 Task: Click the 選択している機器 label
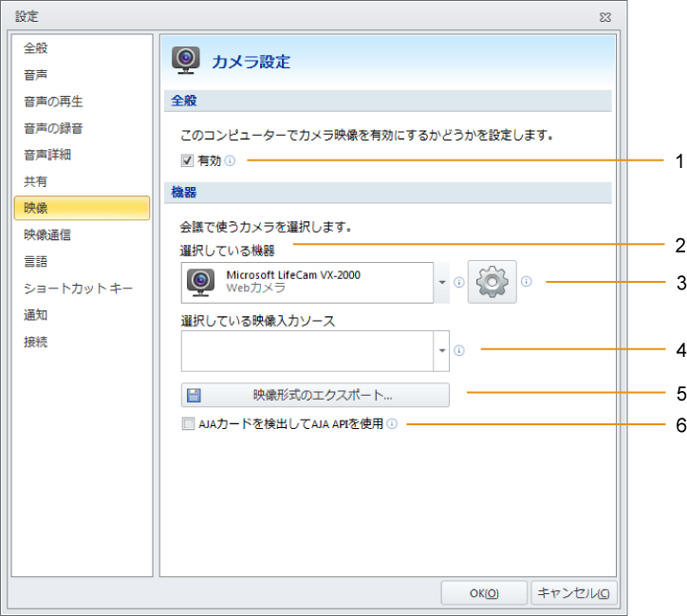228,251
